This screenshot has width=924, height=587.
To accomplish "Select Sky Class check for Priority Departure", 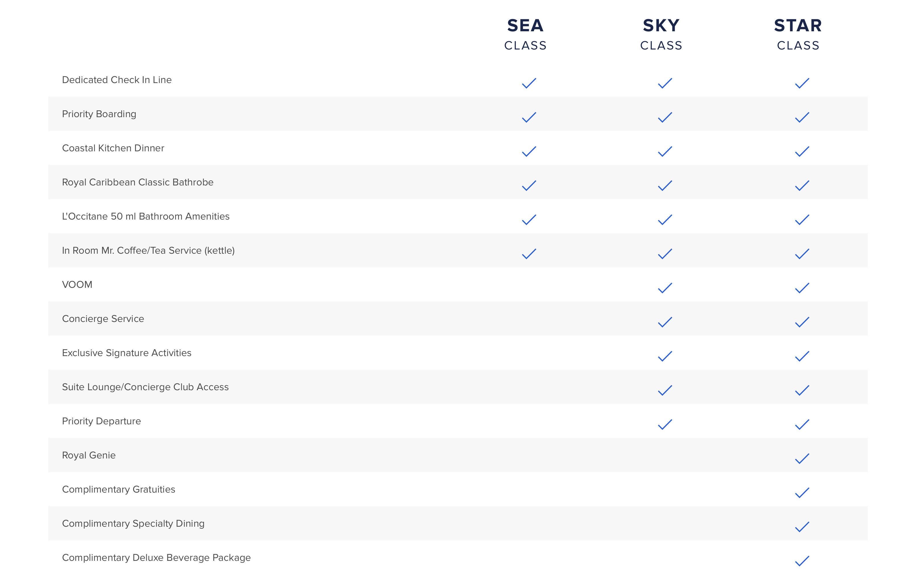I will click(665, 425).
